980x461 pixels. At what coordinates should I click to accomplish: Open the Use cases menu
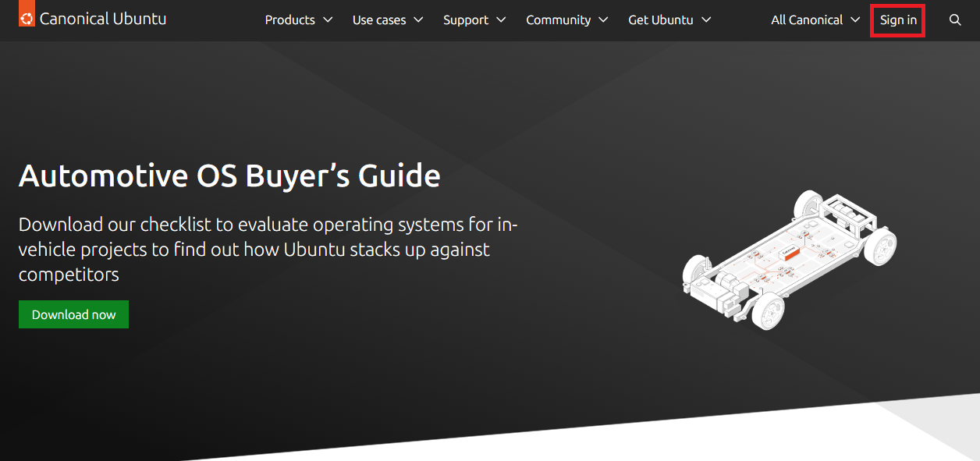pos(388,20)
